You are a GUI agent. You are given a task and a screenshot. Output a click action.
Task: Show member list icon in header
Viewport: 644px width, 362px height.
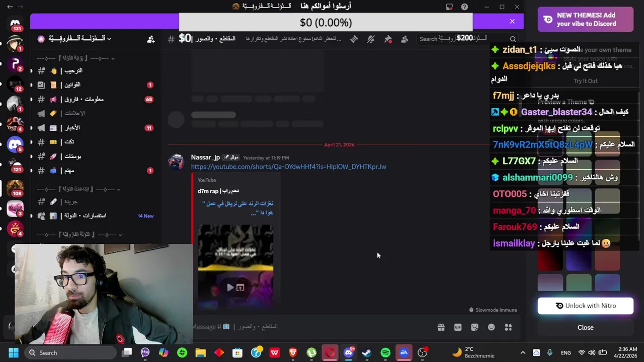(405, 39)
